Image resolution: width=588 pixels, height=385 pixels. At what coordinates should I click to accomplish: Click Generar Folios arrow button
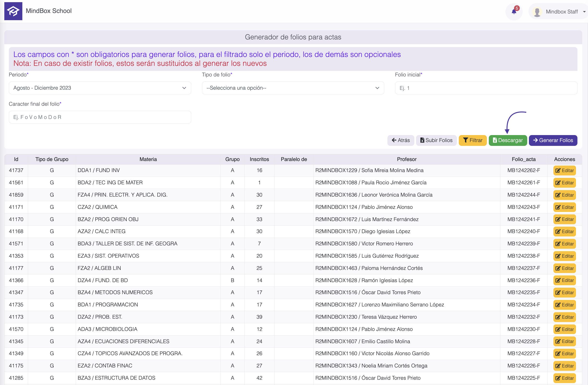click(x=553, y=140)
